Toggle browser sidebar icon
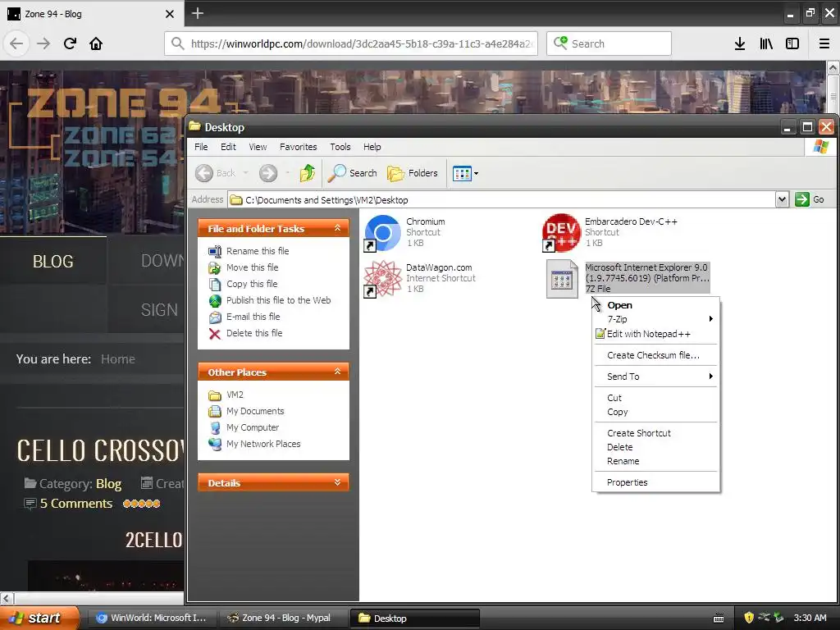 pyautogui.click(x=792, y=43)
